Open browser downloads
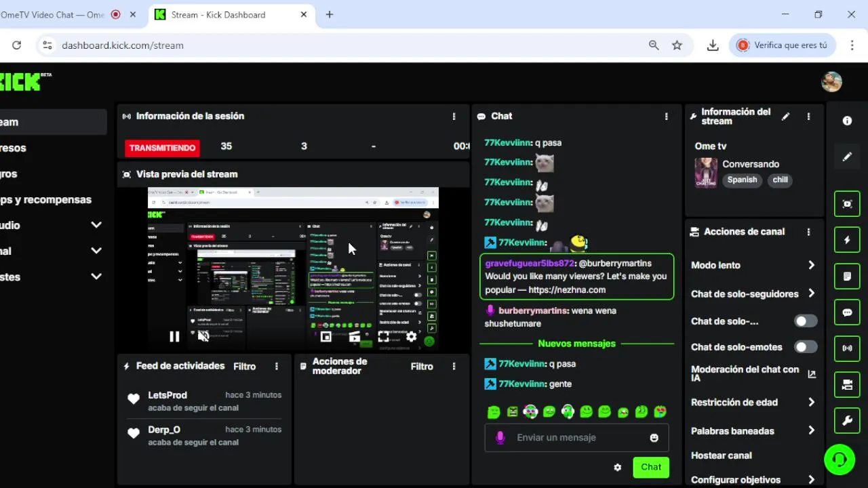 [x=713, y=45]
